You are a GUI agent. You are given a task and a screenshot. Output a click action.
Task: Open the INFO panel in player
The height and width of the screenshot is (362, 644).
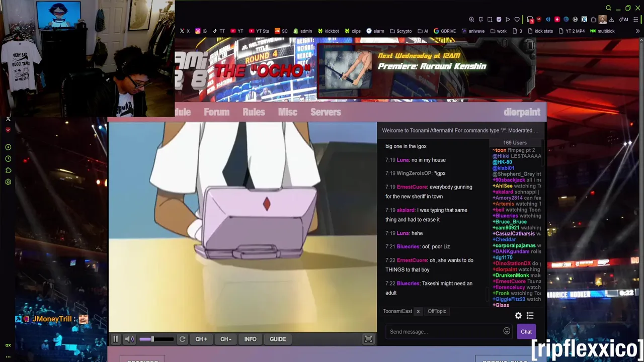250,339
